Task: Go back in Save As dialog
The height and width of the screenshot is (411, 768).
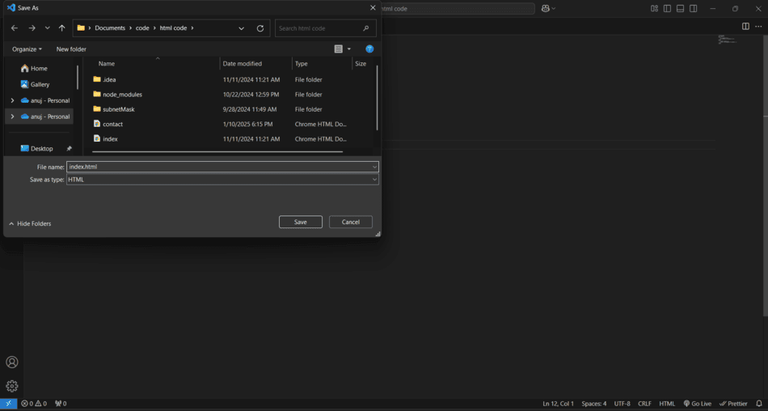Action: [14, 28]
